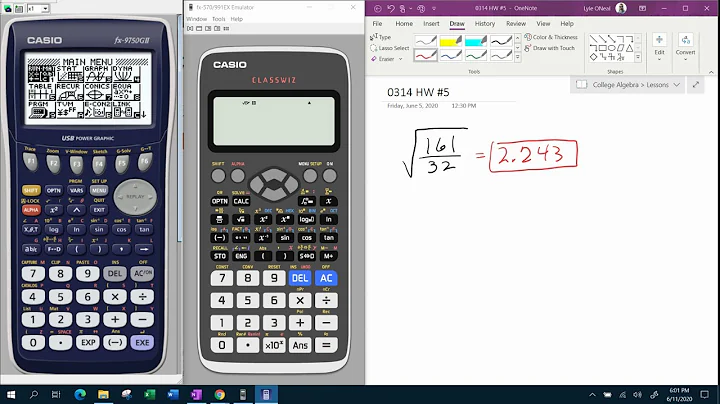Click the fx-9750GII F1 key
720x404 pixels.
click(x=31, y=163)
